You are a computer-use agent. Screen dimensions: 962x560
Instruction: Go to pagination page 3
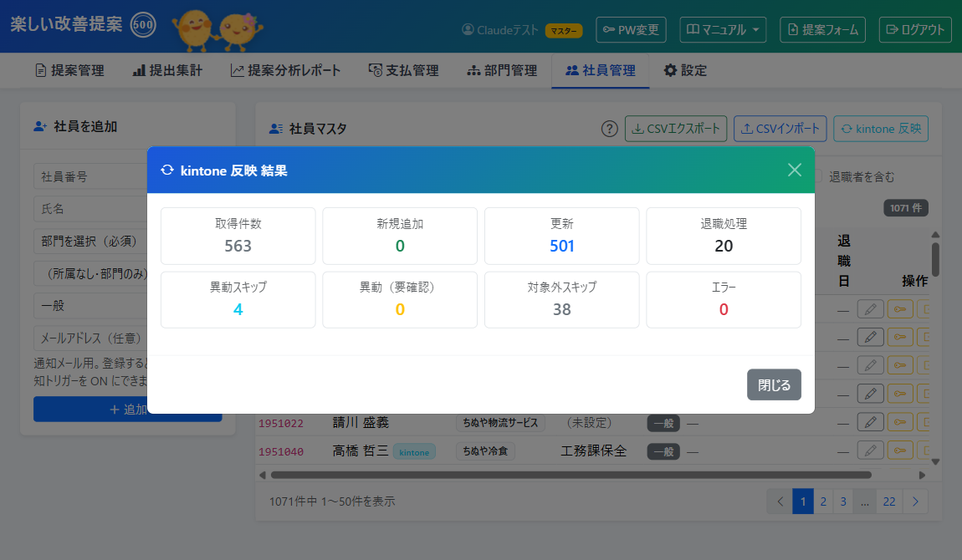[x=843, y=501]
